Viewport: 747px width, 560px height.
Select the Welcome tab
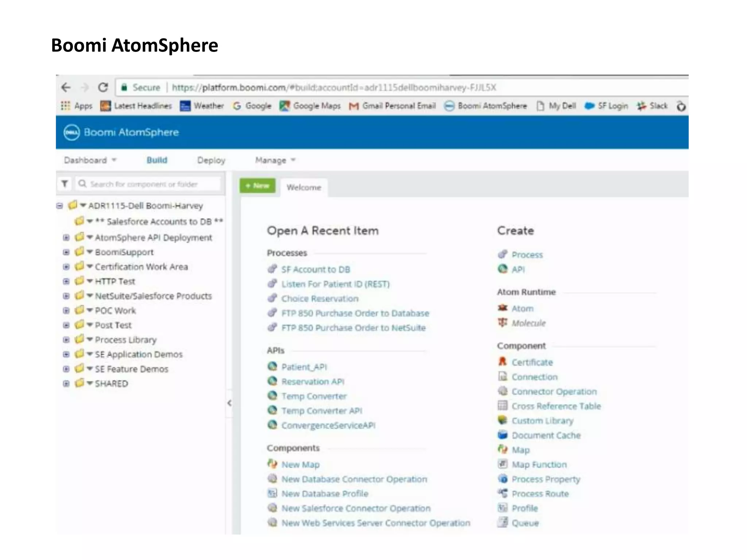303,187
